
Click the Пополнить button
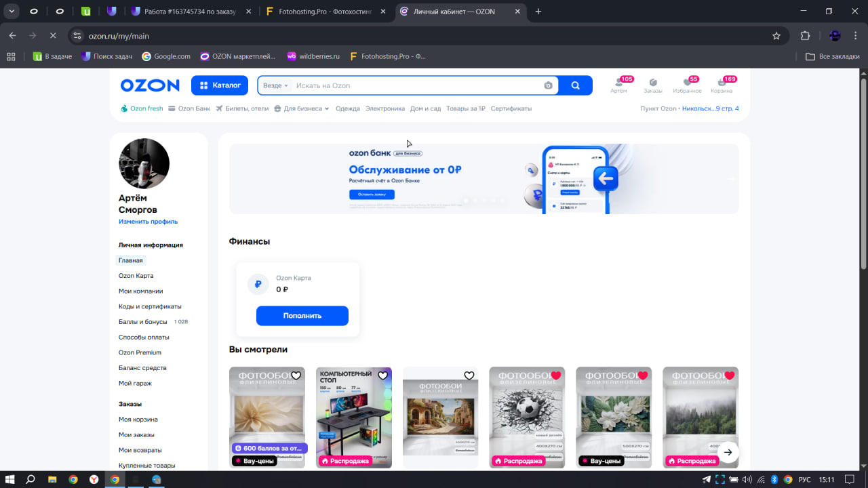pos(302,316)
